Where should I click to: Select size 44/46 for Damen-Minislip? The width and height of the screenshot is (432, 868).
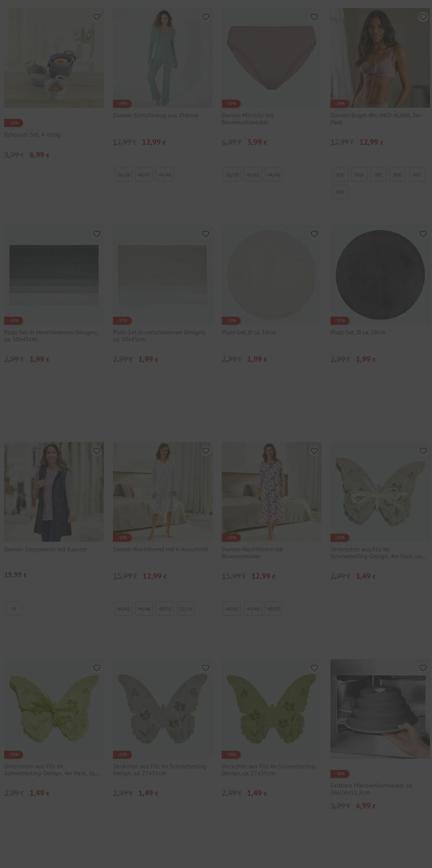274,175
